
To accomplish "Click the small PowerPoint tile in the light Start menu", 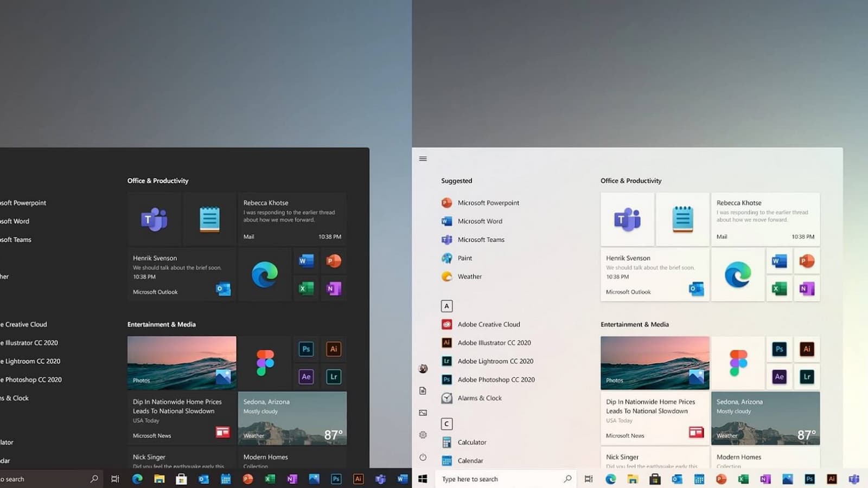I will tap(807, 261).
